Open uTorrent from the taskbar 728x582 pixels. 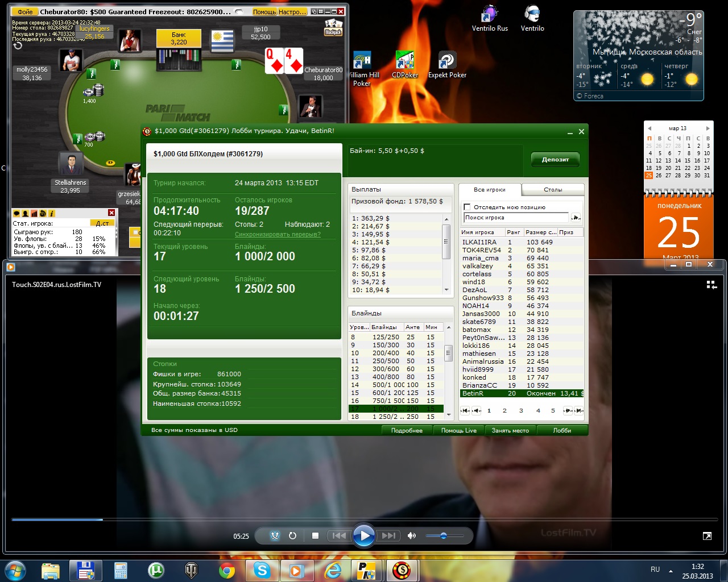(x=156, y=570)
